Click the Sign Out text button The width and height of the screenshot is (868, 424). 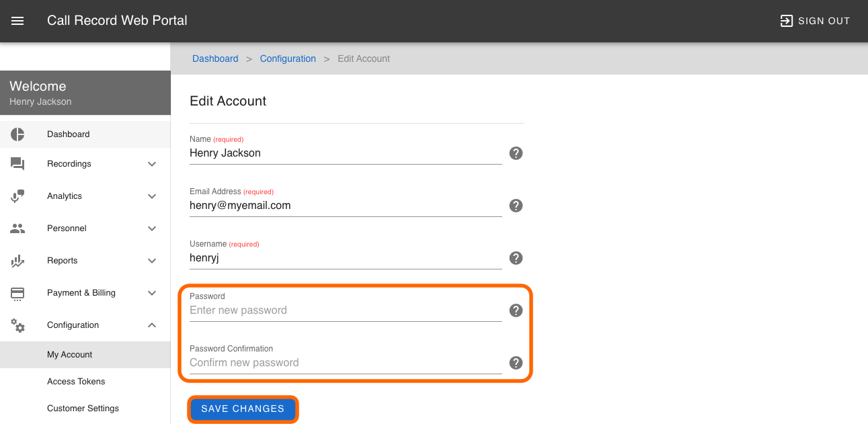(824, 21)
